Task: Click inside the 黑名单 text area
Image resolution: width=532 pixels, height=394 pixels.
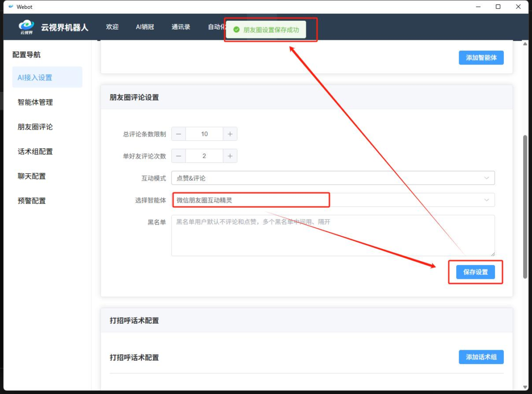Action: (x=333, y=235)
